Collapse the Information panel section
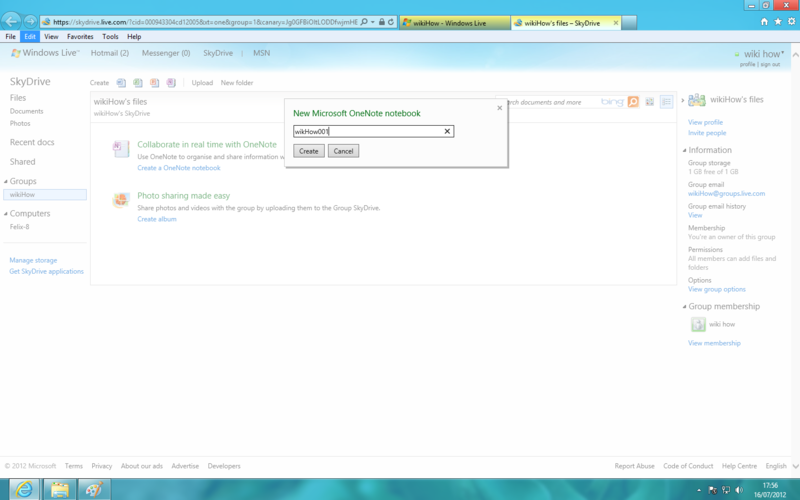 pyautogui.click(x=684, y=150)
